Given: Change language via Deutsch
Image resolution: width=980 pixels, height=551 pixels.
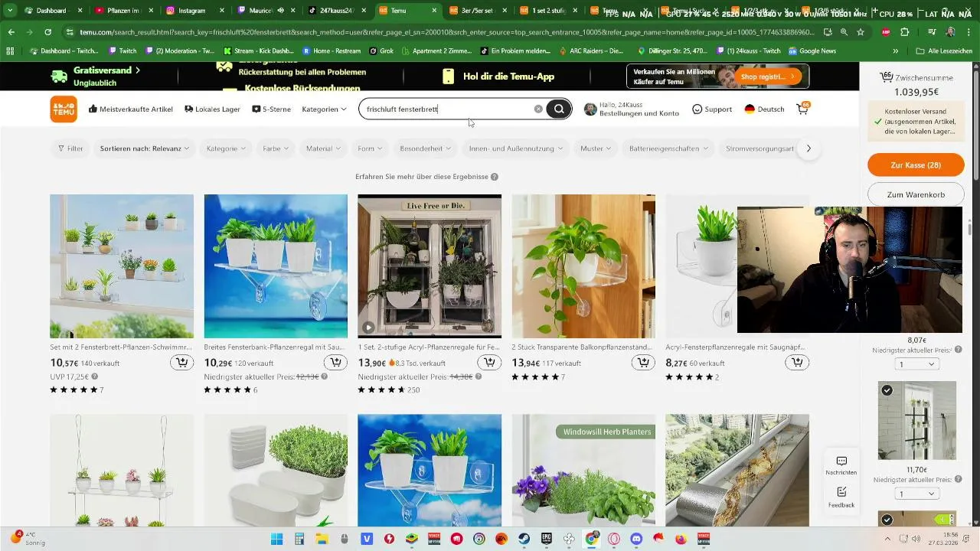Looking at the screenshot, I should (x=764, y=109).
